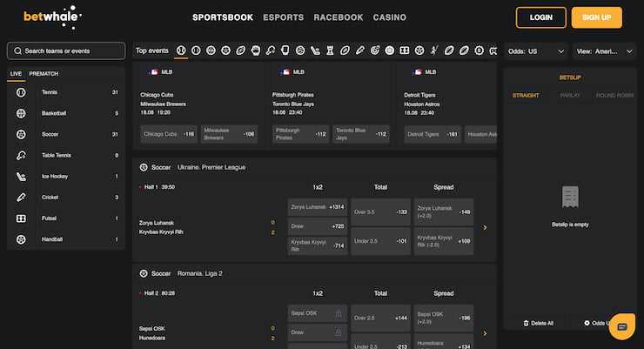Image resolution: width=644 pixels, height=349 pixels.
Task: Select American football icon in top sports bar
Action: (241, 50)
